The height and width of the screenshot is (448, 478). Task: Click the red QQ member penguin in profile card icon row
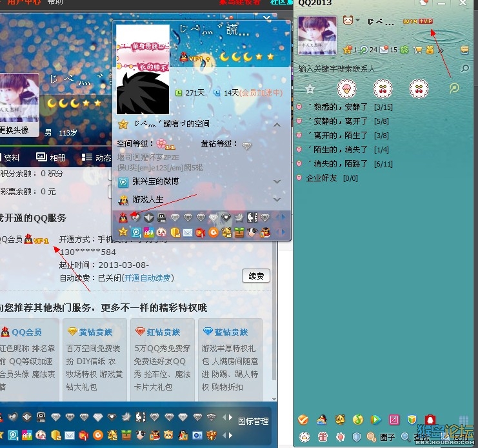tap(123, 218)
